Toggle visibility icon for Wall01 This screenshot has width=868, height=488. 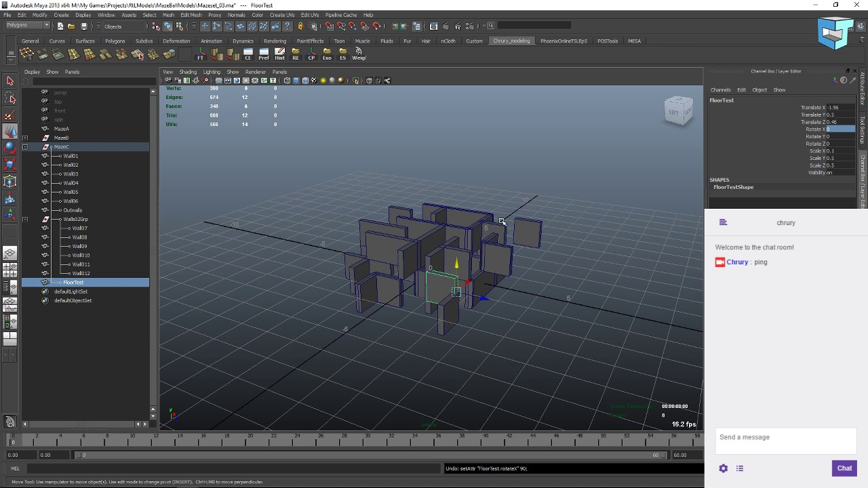pyautogui.click(x=45, y=156)
